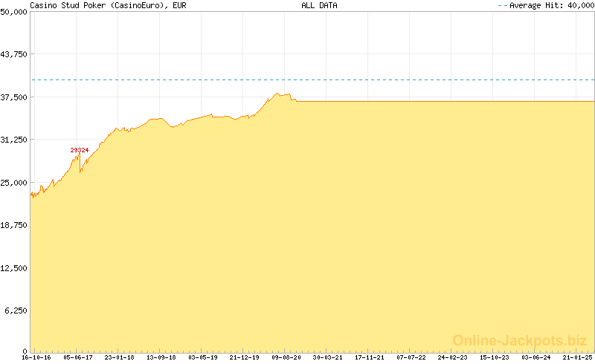The image size is (595, 364).
Task: Click the 50,000 y-axis label
Action: click(x=14, y=11)
